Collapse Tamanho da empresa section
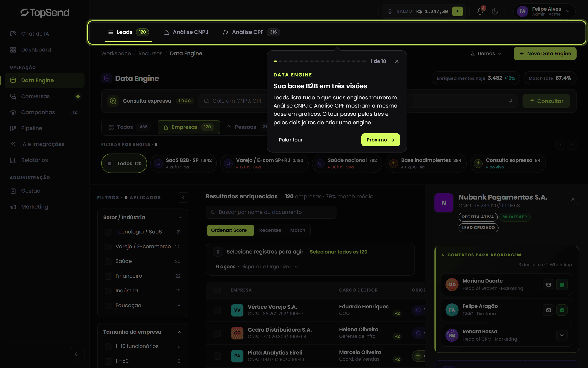The height and width of the screenshot is (368, 588). click(x=179, y=332)
